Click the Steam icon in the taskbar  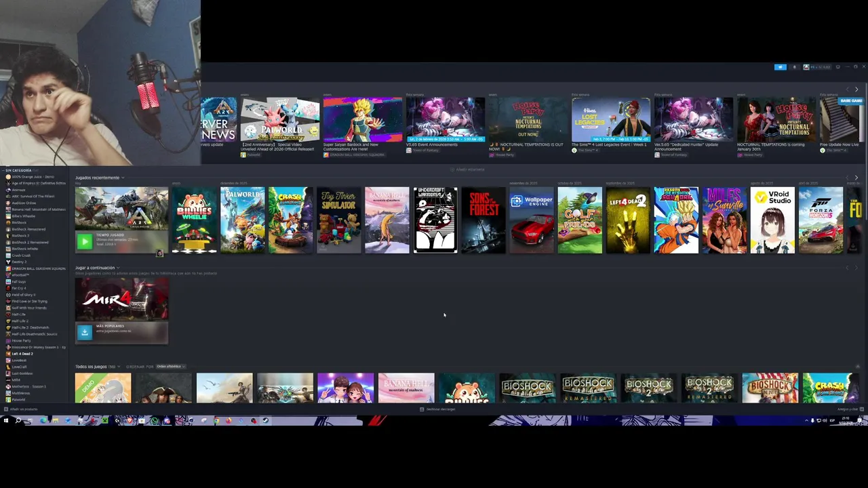265,420
